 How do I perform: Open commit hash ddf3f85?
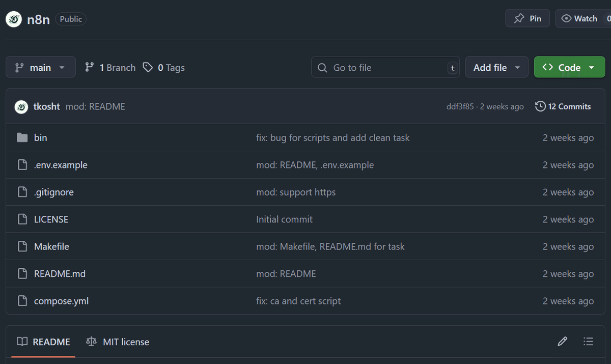[x=460, y=106]
